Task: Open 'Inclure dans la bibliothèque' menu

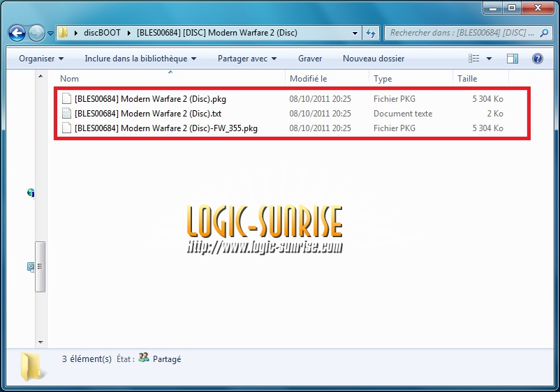Action: [x=140, y=59]
